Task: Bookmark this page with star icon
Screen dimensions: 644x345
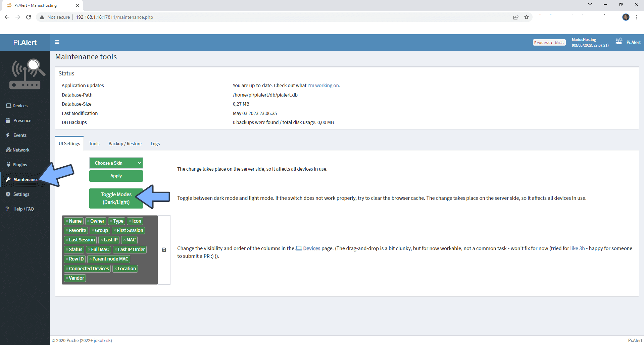Action: tap(527, 17)
